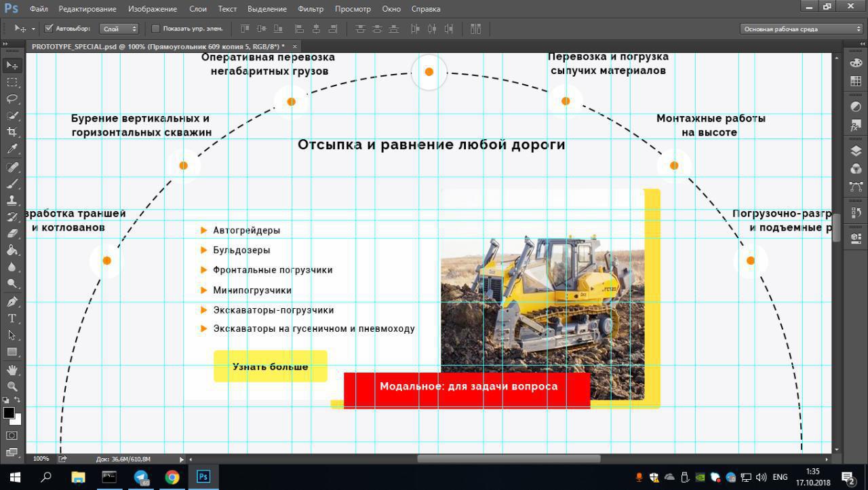Screen dimensions: 868x490
Task: Click the yellow Узнать больше button
Action: (271, 366)
